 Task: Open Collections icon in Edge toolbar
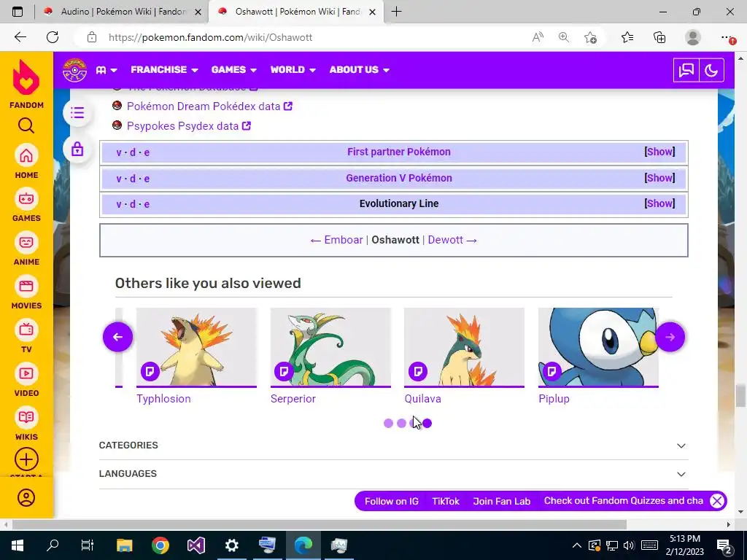pos(659,37)
